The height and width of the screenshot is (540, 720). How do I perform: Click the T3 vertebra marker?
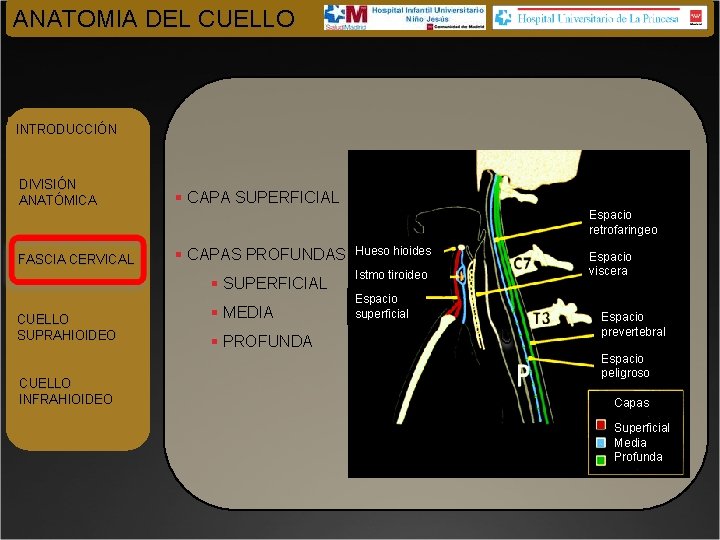541,318
